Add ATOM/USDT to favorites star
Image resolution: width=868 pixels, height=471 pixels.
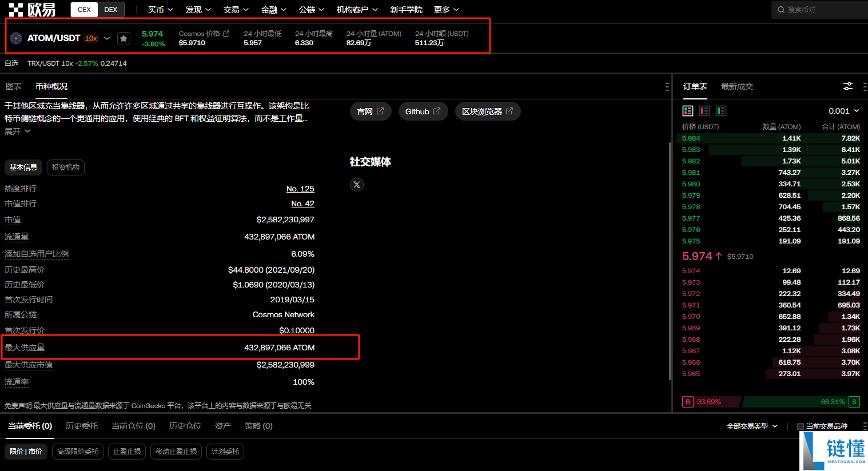[x=124, y=38]
